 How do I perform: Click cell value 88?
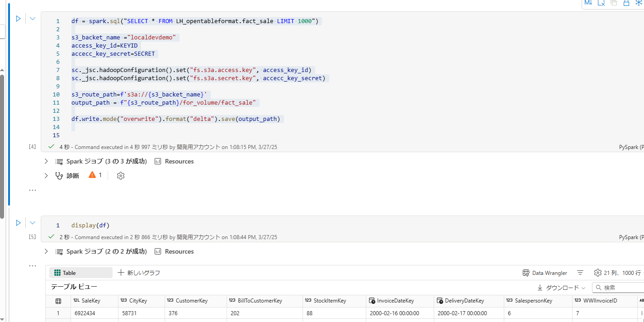click(x=309, y=313)
